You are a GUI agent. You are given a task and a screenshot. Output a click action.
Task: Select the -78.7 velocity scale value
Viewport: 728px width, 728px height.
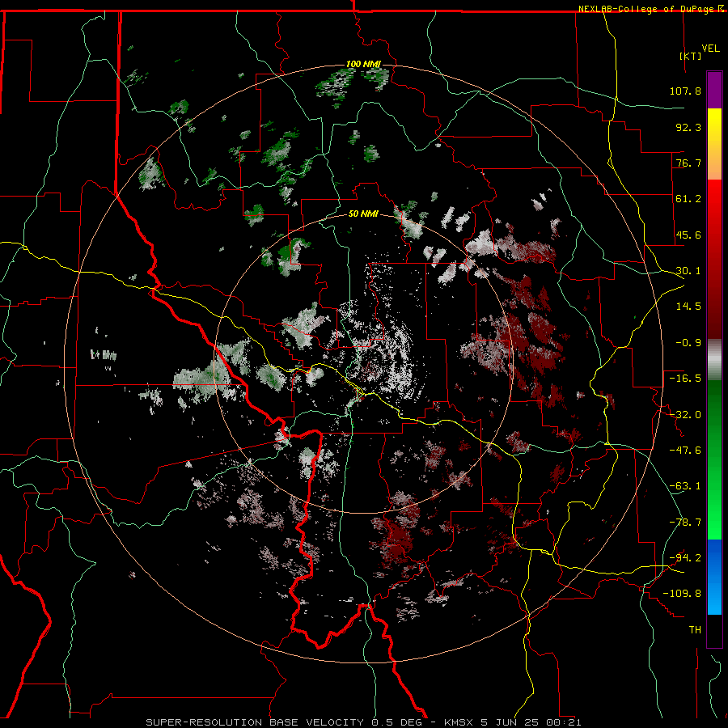click(x=685, y=523)
